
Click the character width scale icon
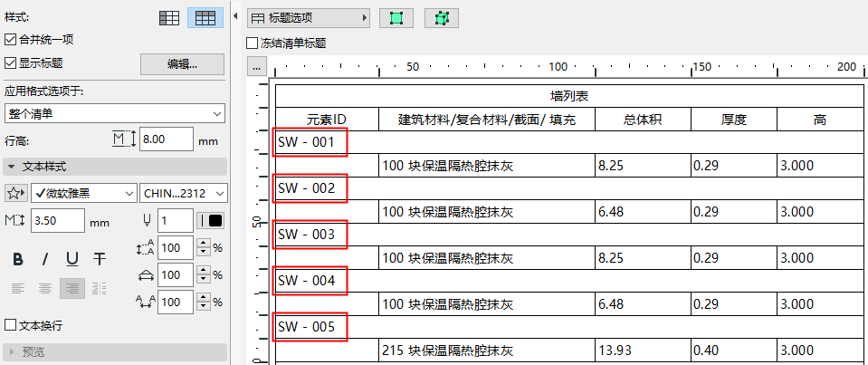146,274
